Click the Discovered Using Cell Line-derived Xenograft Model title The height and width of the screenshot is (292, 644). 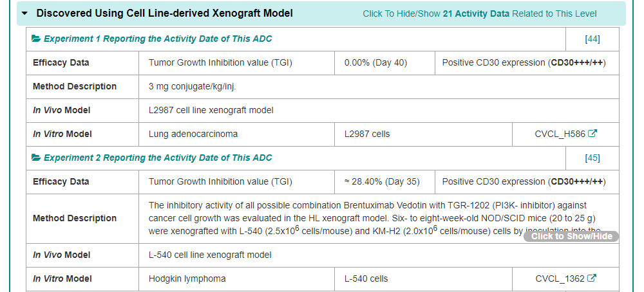164,13
